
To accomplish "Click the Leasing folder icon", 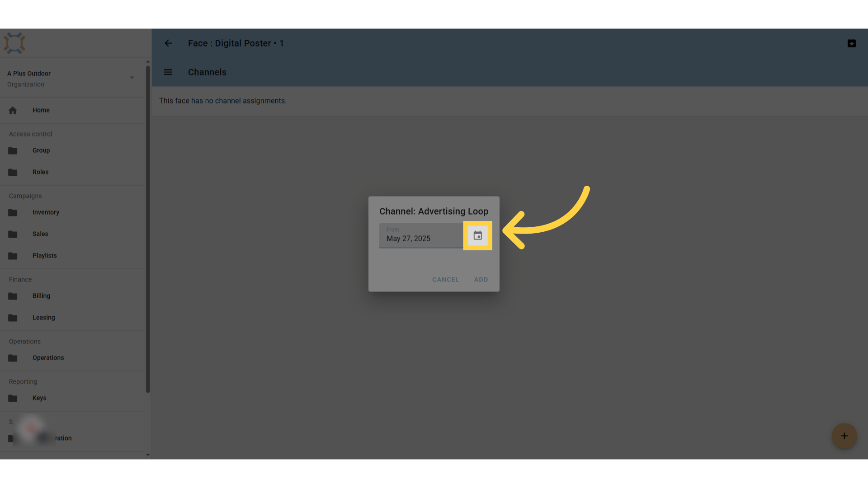I will (13, 318).
